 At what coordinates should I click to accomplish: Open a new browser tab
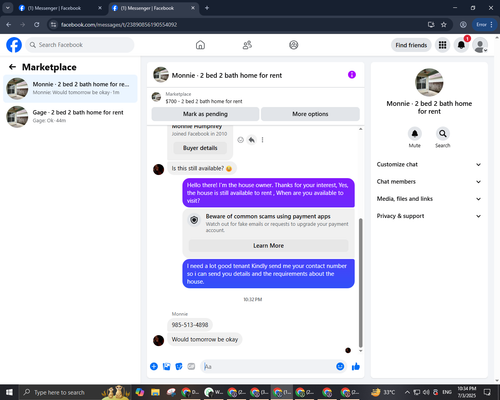pyautogui.click(x=207, y=8)
